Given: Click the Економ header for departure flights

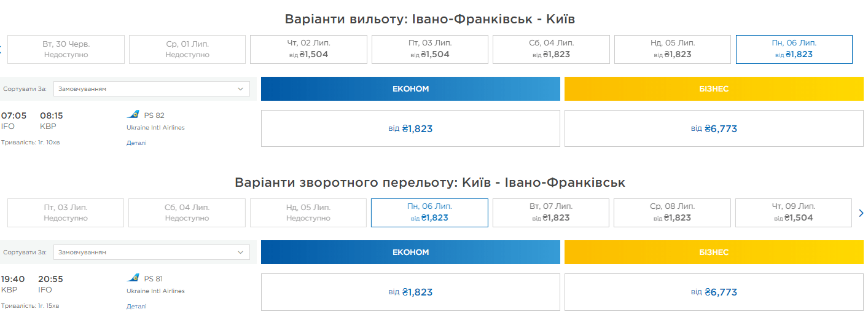Looking at the screenshot, I should (410, 89).
